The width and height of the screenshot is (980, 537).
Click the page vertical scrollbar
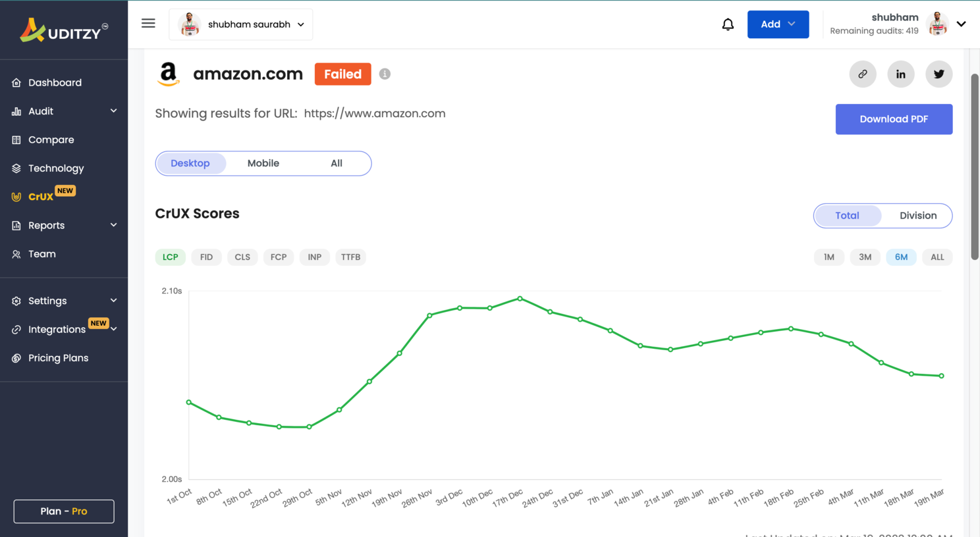coord(975,167)
